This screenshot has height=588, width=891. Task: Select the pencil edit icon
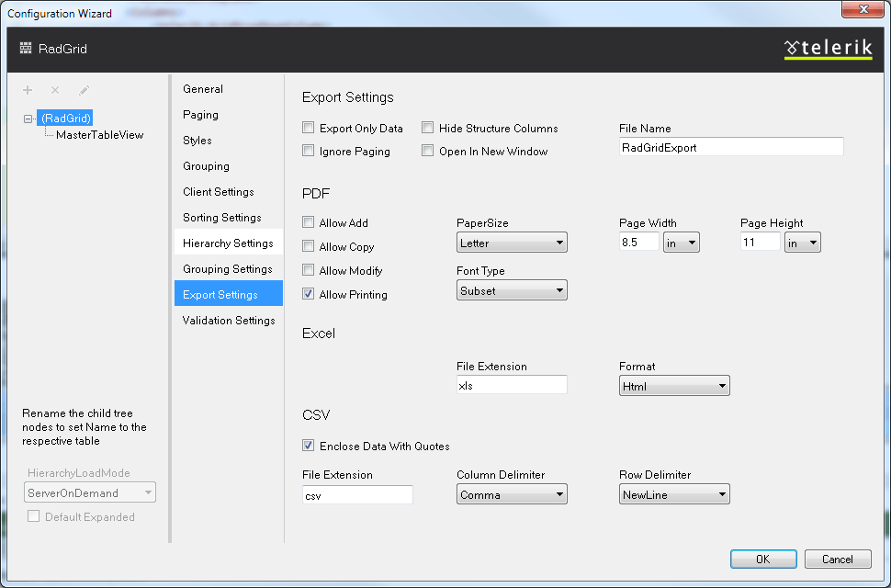[85, 90]
